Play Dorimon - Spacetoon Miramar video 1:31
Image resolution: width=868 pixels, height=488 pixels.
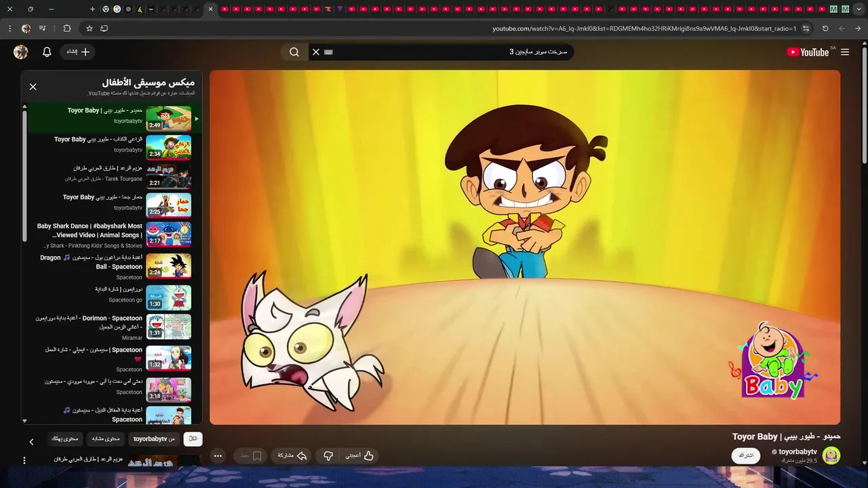(169, 327)
